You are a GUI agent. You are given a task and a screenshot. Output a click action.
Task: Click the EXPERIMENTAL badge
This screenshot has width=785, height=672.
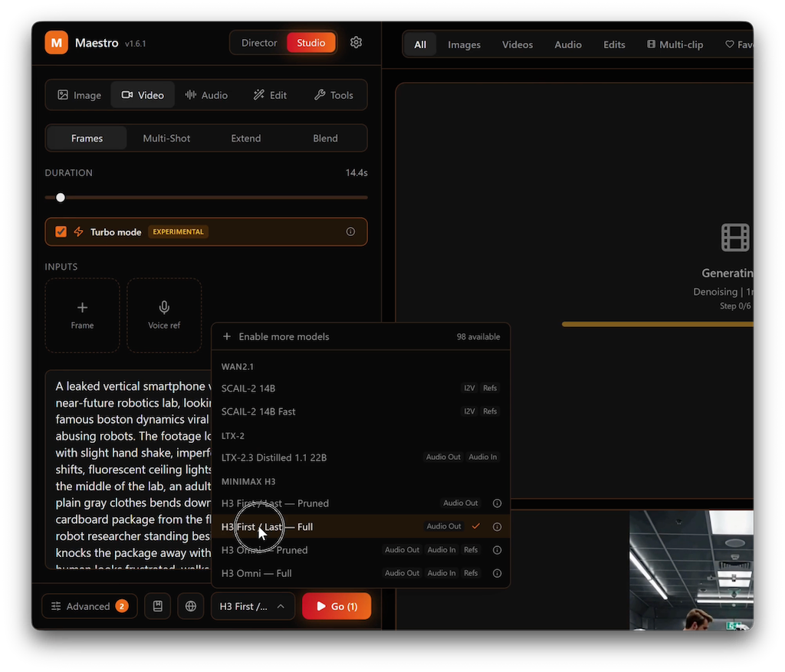[178, 231]
